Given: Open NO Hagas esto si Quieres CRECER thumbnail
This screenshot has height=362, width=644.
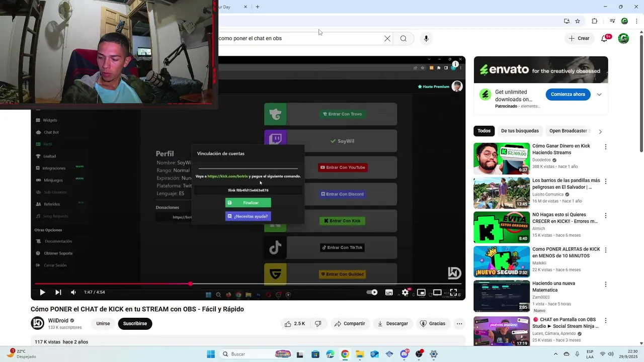Looking at the screenshot, I should click(x=502, y=227).
